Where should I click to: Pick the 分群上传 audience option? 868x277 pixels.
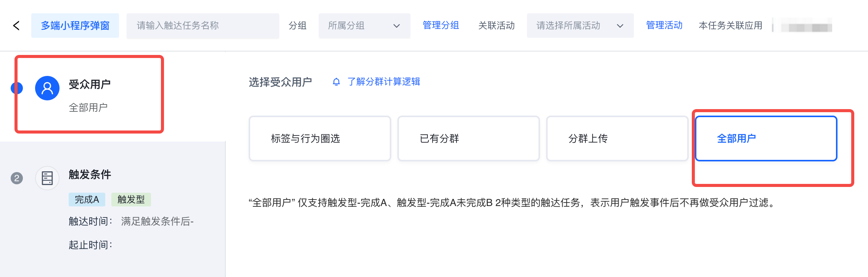click(x=617, y=138)
